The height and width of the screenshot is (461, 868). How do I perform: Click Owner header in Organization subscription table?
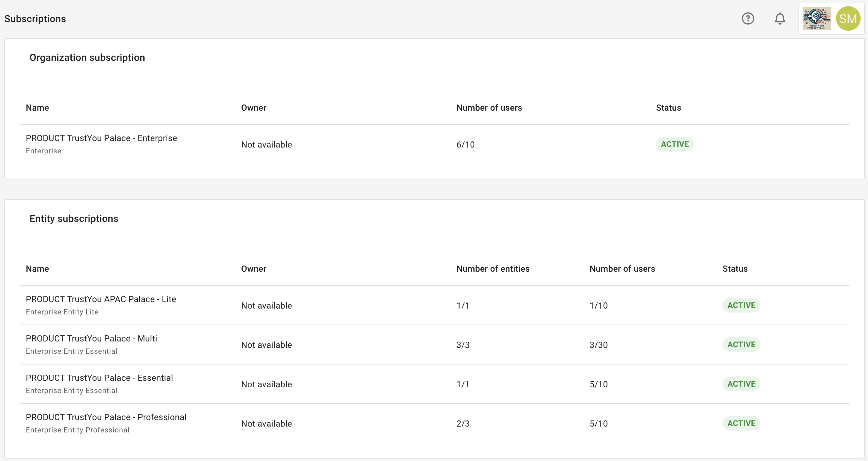(254, 108)
